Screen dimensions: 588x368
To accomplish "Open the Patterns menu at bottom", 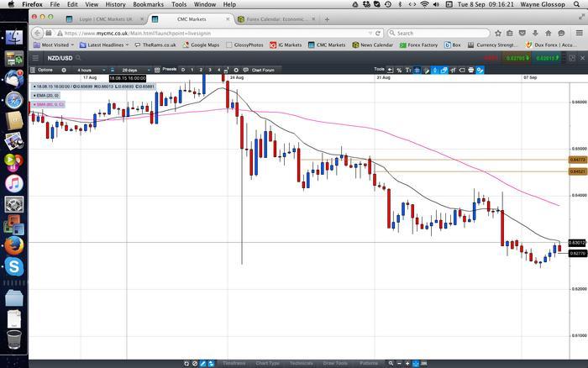I will (x=369, y=364).
